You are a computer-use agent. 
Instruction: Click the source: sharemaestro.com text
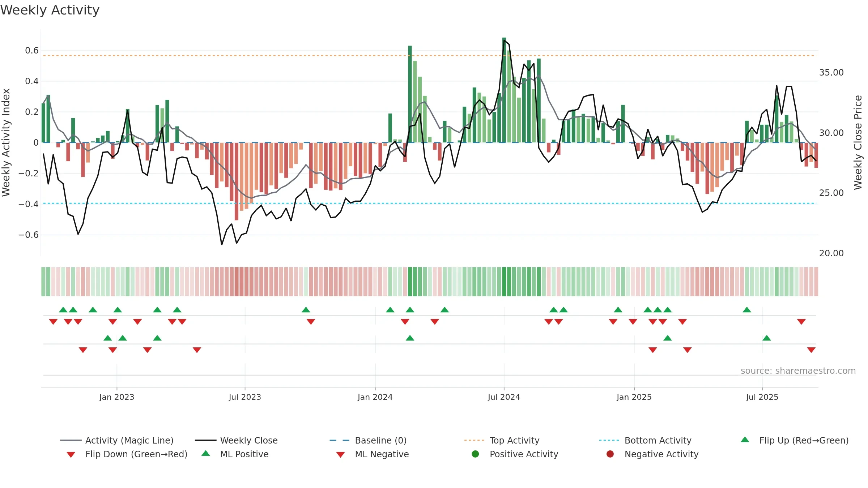[x=798, y=371]
